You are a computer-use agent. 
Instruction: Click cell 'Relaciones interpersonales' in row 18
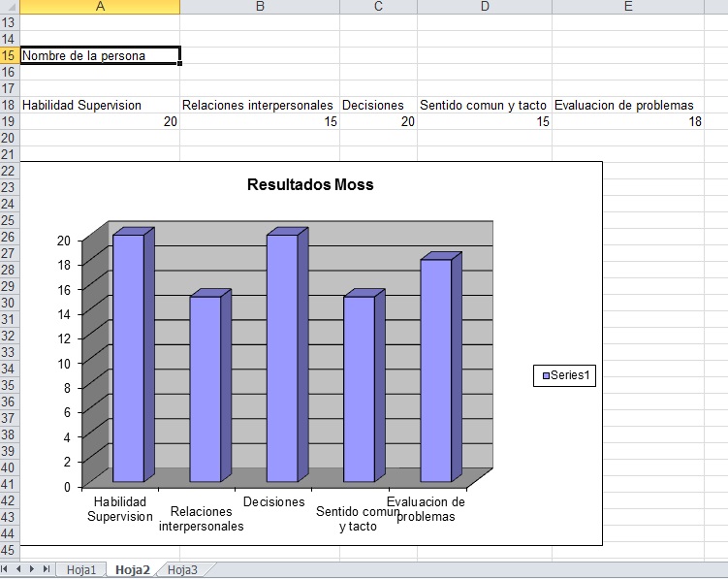point(260,105)
